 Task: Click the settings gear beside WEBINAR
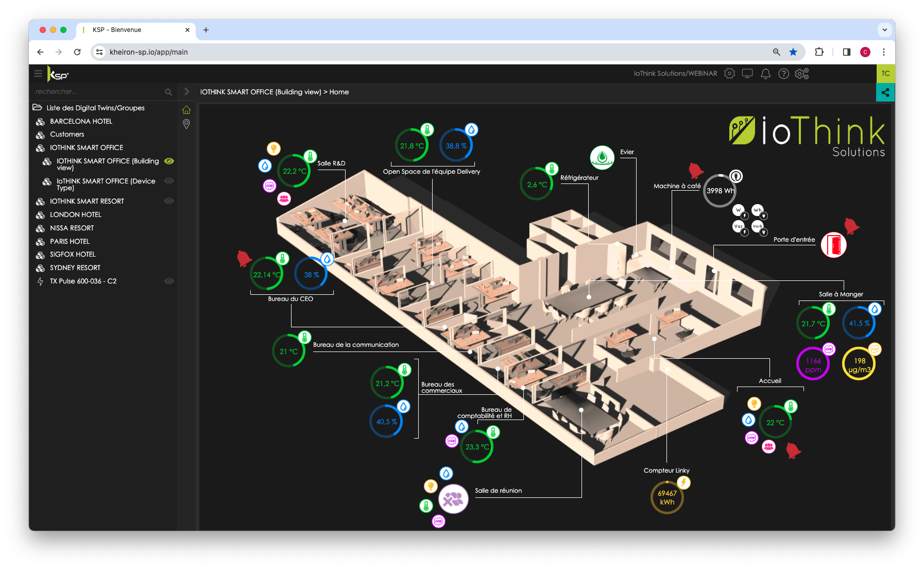pos(729,74)
